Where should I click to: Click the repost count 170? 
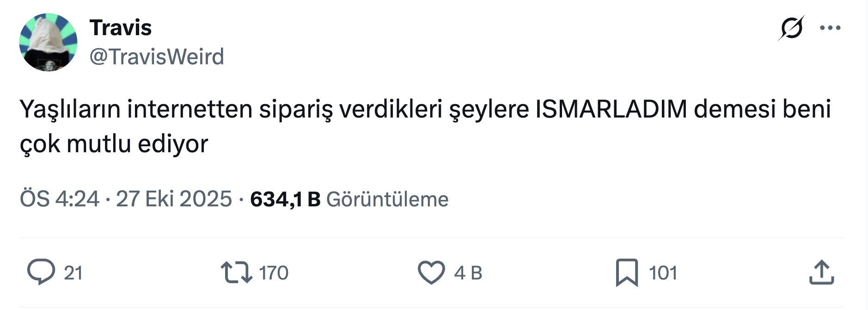274,273
